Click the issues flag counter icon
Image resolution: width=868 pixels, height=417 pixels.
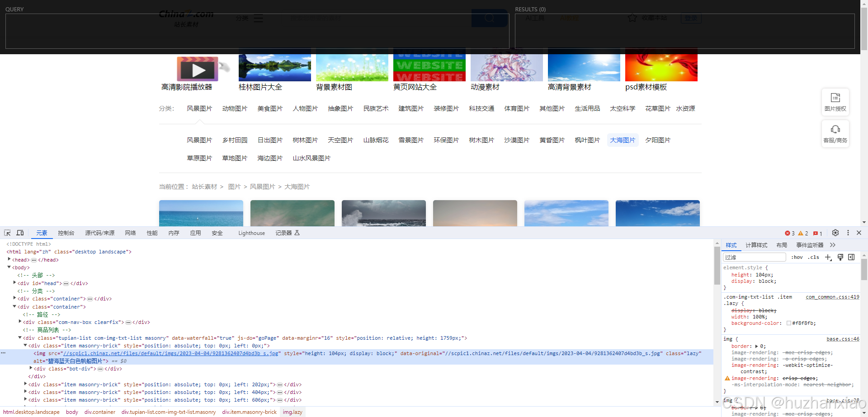[x=818, y=233]
